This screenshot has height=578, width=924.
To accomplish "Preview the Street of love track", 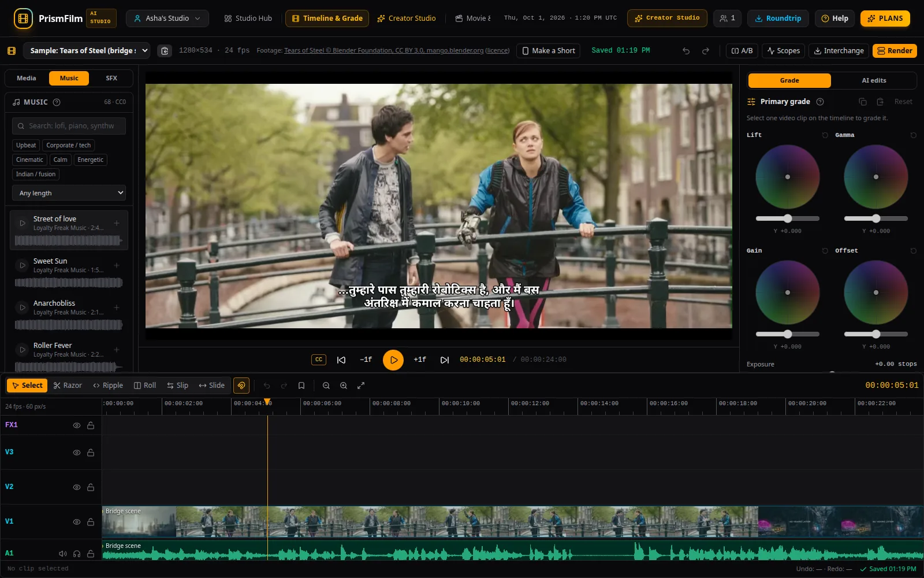I will (x=23, y=223).
